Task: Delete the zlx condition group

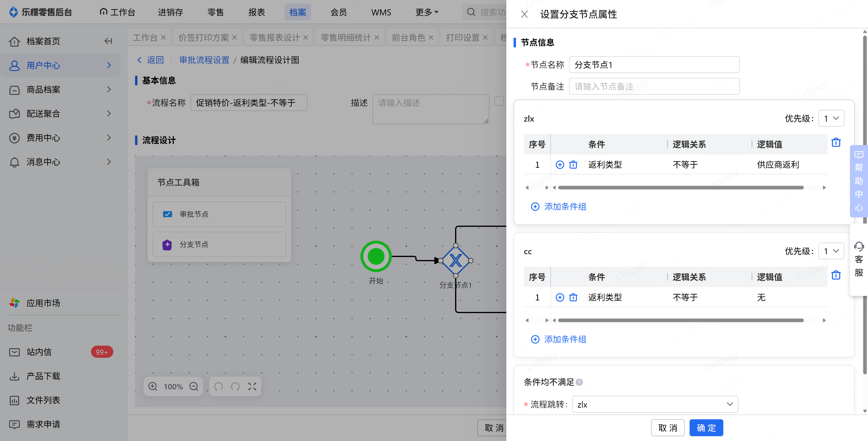Action: click(836, 142)
